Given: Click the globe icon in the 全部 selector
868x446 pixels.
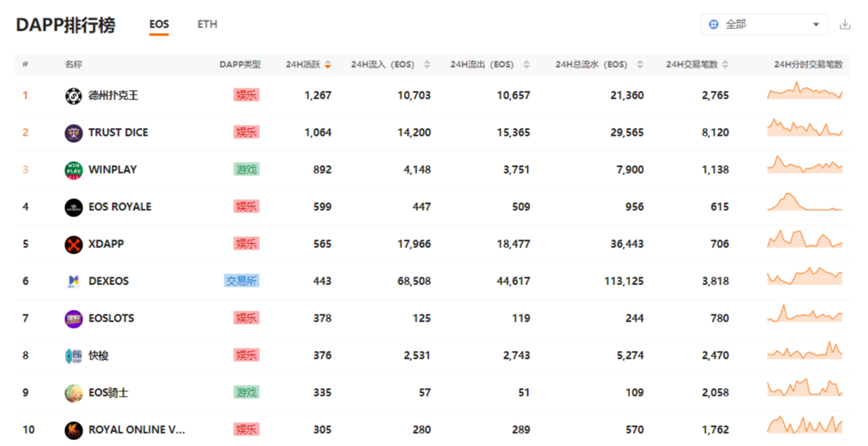Looking at the screenshot, I should (x=713, y=25).
